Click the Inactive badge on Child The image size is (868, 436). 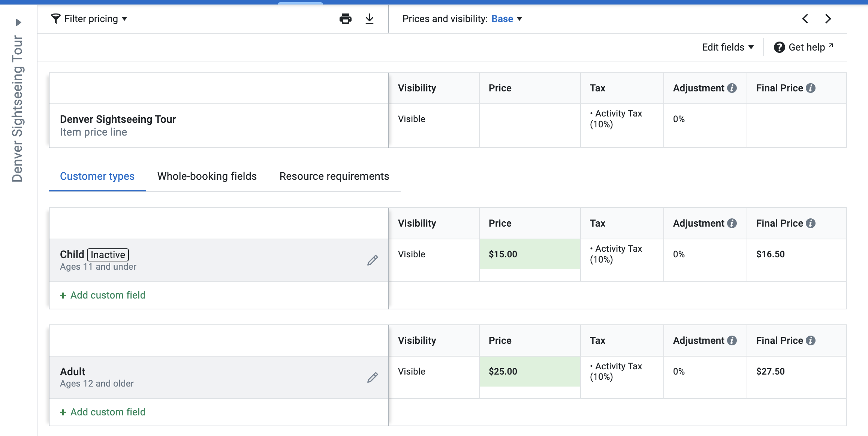pyautogui.click(x=108, y=255)
